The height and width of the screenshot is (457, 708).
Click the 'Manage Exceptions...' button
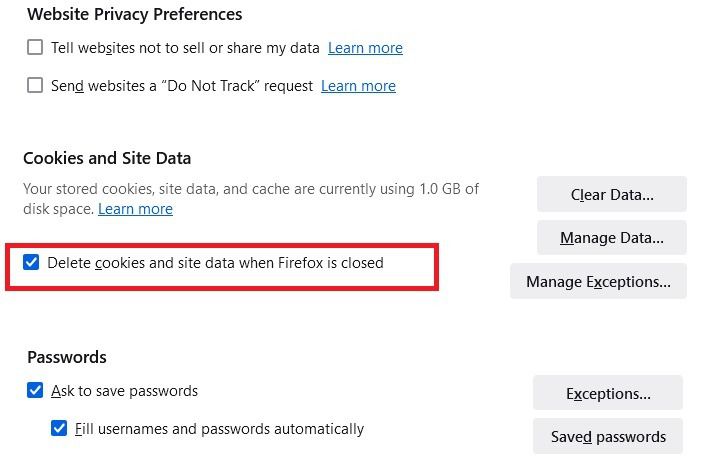[x=598, y=282]
